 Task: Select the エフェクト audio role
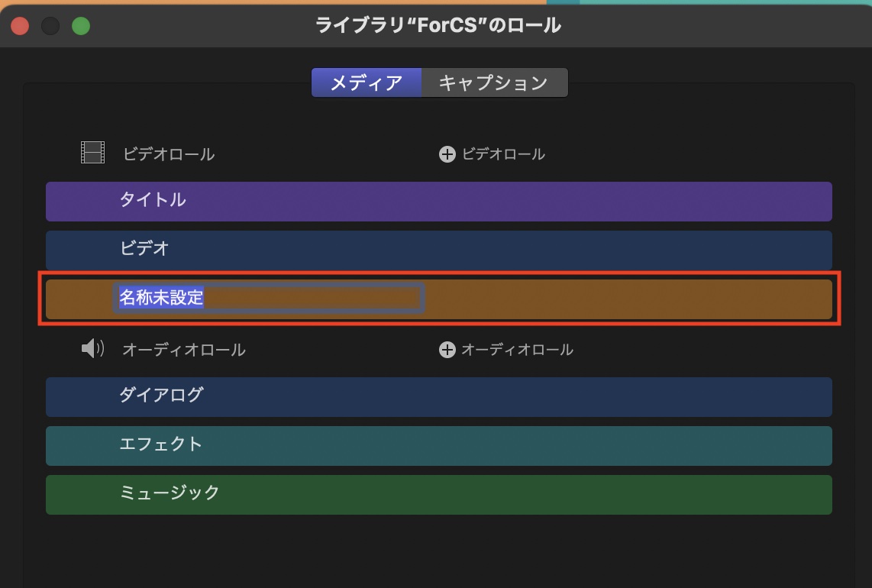point(438,445)
